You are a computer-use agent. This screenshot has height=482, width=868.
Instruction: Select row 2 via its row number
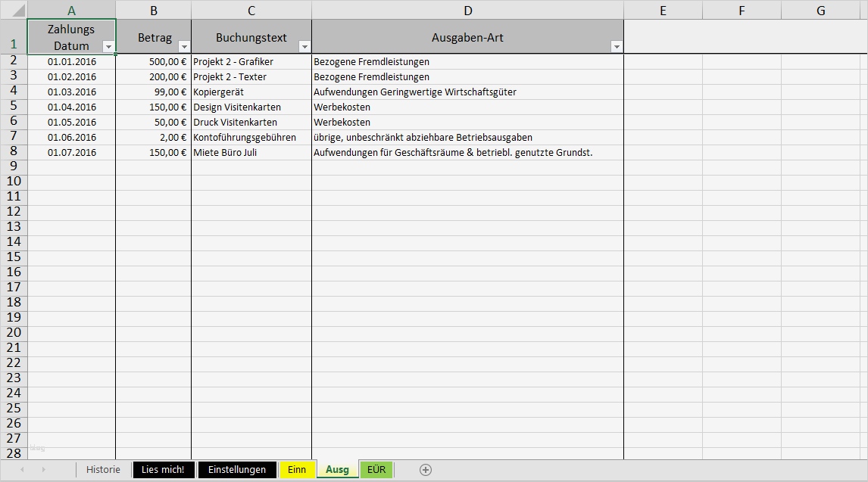(x=14, y=61)
